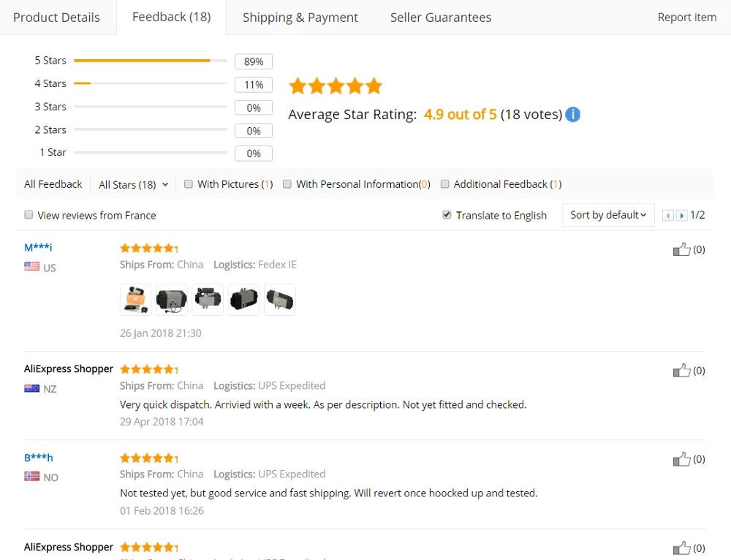Screen dimensions: 731x560
Task: Expand the Sort by default dropdown
Action: point(608,215)
